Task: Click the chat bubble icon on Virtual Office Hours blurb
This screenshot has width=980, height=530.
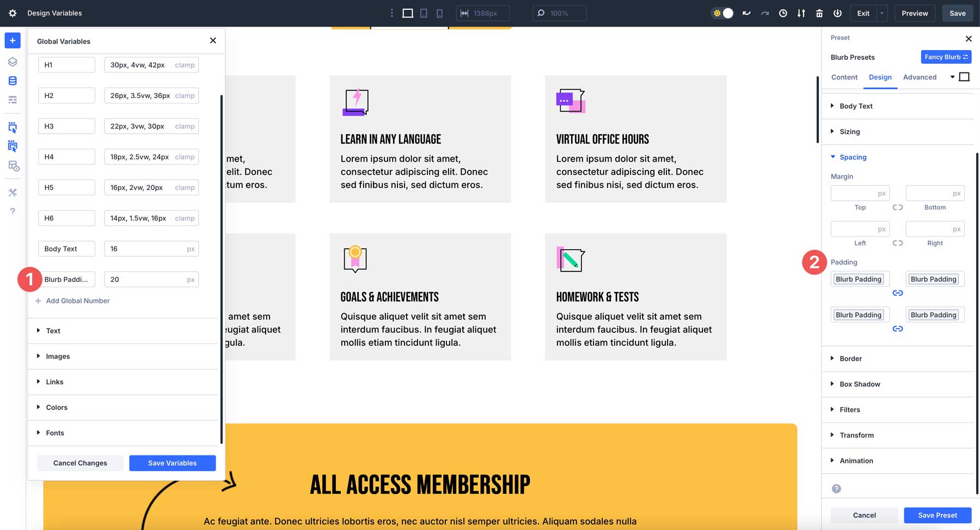Action: 571,101
